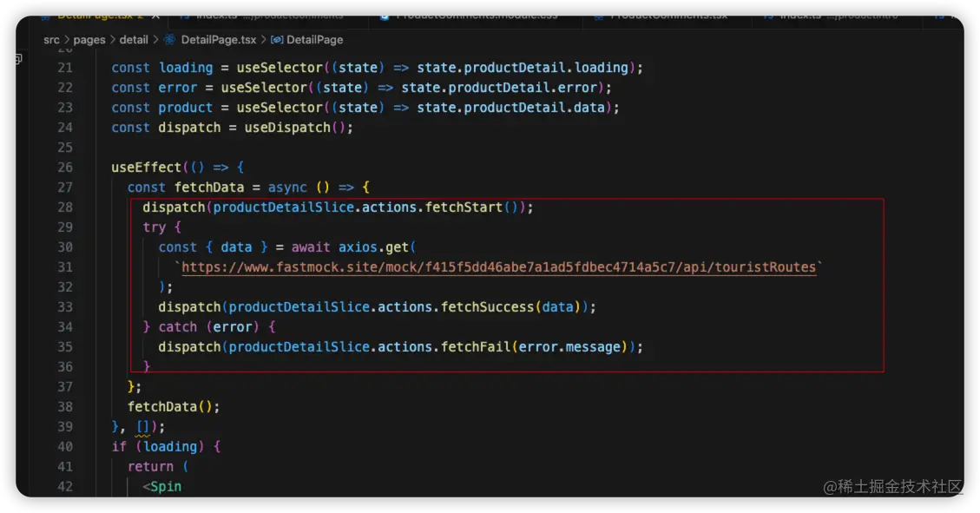
Task: Click 'useEffect' on line 26
Action: pos(146,168)
